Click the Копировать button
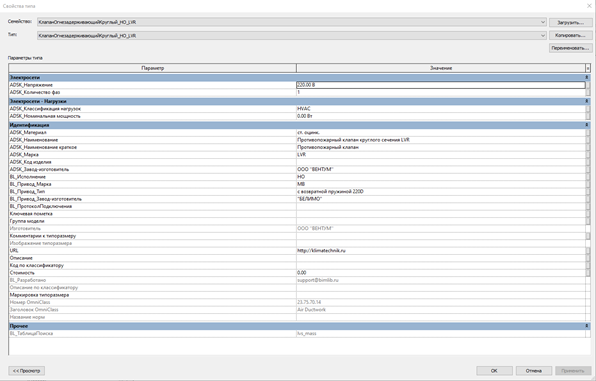596x381 pixels. [570, 35]
